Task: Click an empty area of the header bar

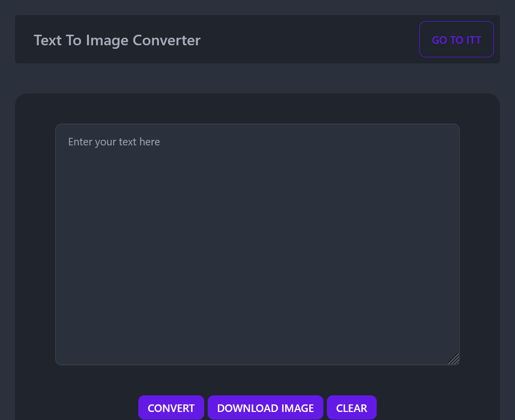Action: 309,39
